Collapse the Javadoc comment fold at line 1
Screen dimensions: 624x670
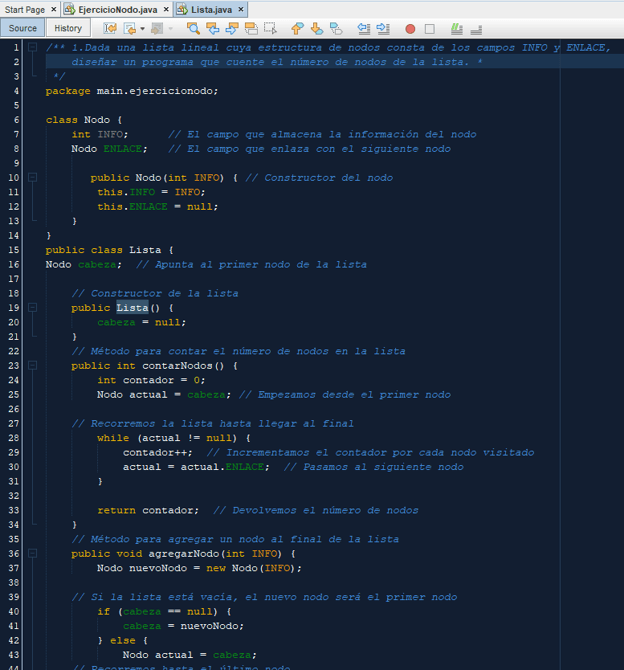[32, 47]
